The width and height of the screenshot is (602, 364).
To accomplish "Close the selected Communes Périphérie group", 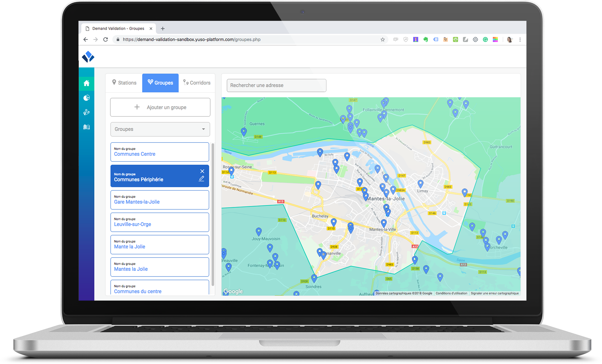I will [x=202, y=171].
